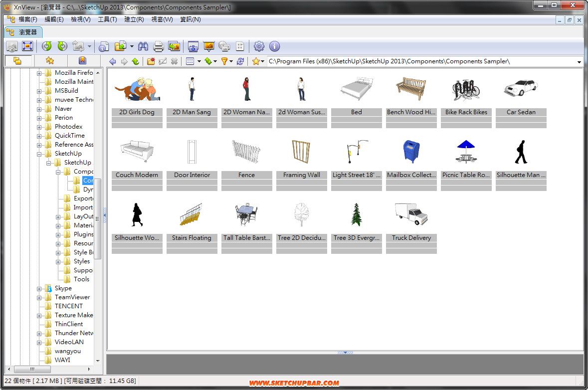Rotate image clockwise using the right rotate icon
Image resolution: width=588 pixels, height=390 pixels.
coord(62,46)
